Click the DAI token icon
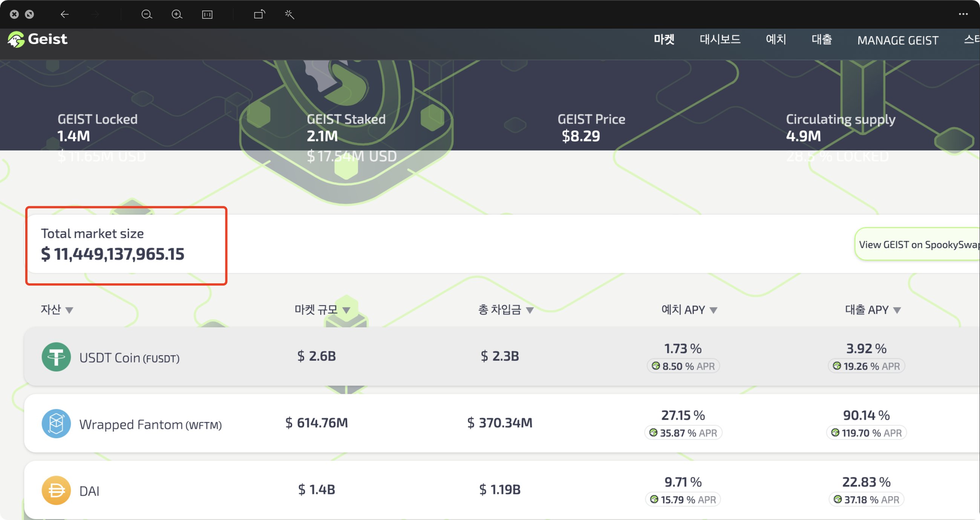The width and height of the screenshot is (980, 520). (x=56, y=490)
